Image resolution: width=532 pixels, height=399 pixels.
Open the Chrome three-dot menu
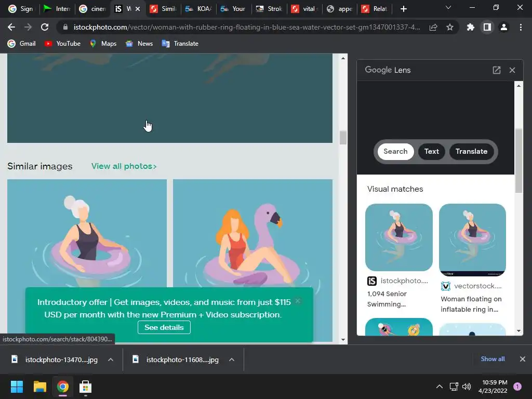pyautogui.click(x=521, y=27)
